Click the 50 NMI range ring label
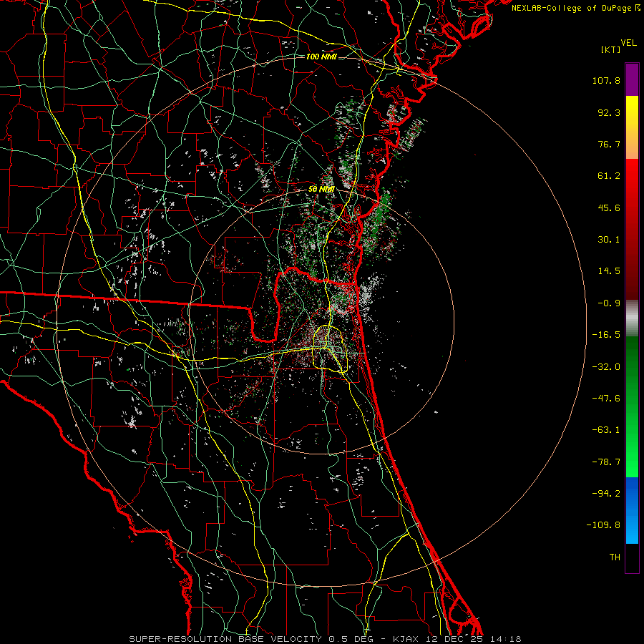Image resolution: width=644 pixels, height=644 pixels. point(321,190)
